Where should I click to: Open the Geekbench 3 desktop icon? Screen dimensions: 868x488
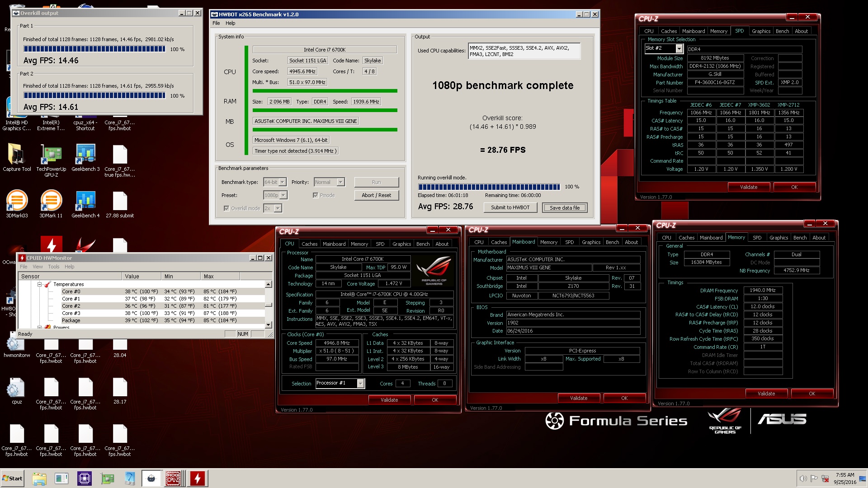pos(85,158)
